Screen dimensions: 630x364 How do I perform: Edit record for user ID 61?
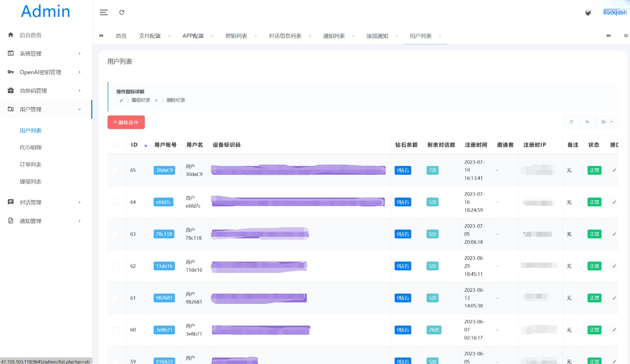click(x=614, y=298)
